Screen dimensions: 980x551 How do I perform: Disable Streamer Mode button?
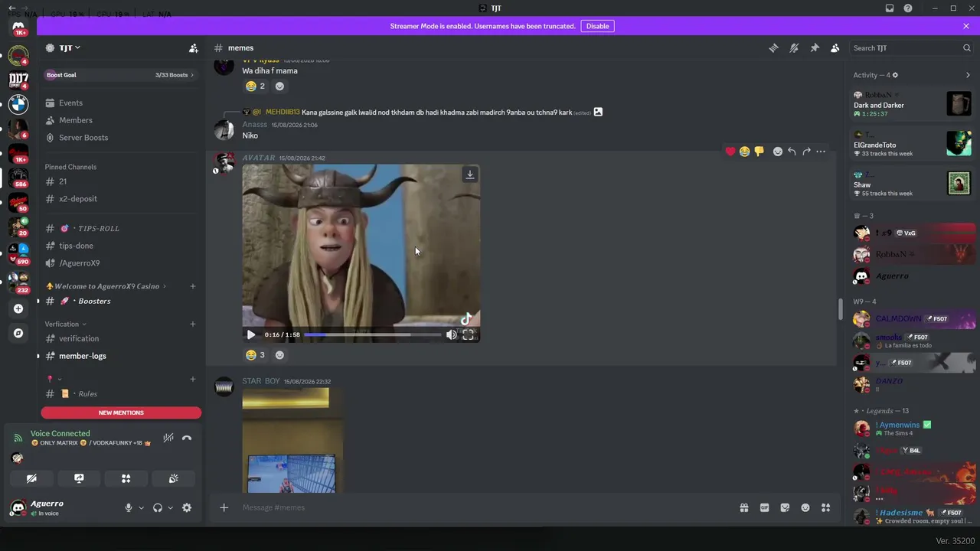point(597,26)
